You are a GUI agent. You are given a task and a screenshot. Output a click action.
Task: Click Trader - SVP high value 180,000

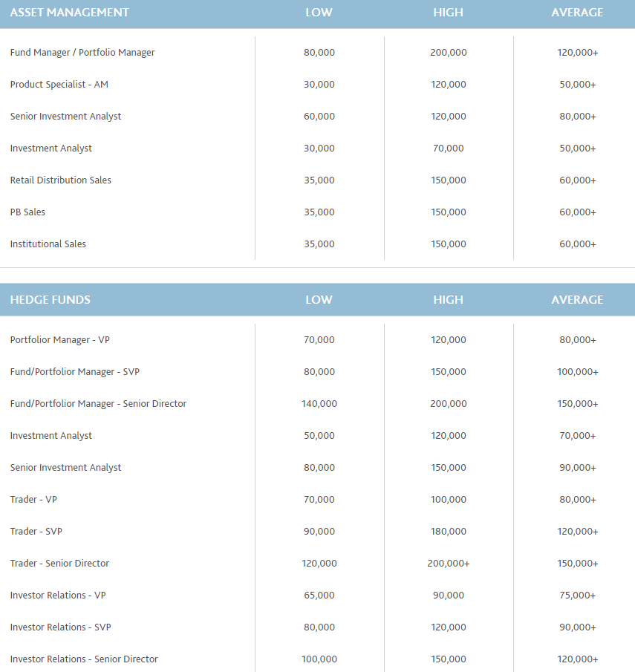click(x=449, y=532)
